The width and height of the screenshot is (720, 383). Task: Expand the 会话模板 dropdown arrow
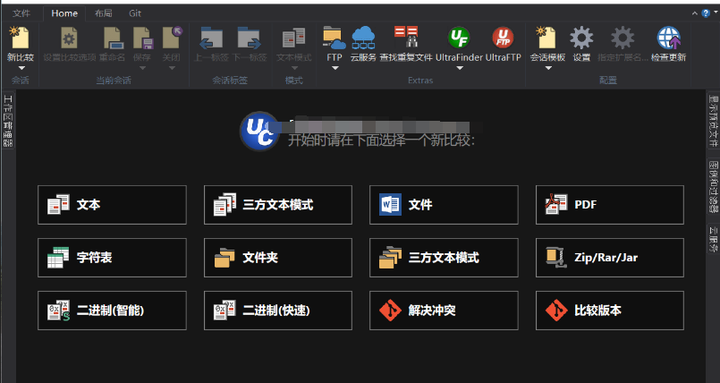pos(548,68)
